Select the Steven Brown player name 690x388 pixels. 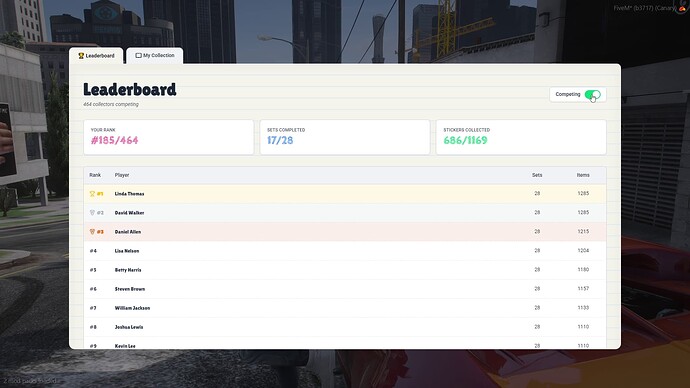tap(130, 289)
